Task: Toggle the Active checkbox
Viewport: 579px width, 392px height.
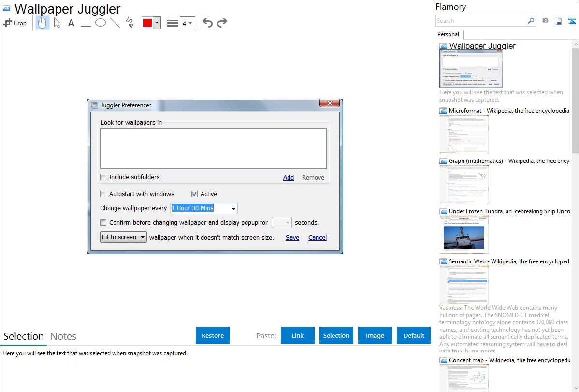Action: pos(194,194)
